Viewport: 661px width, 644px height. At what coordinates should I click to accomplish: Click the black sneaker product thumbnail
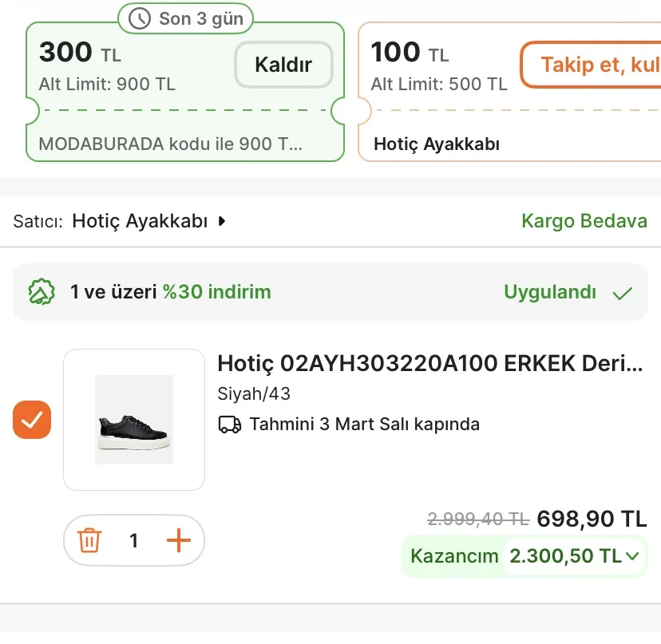[134, 420]
